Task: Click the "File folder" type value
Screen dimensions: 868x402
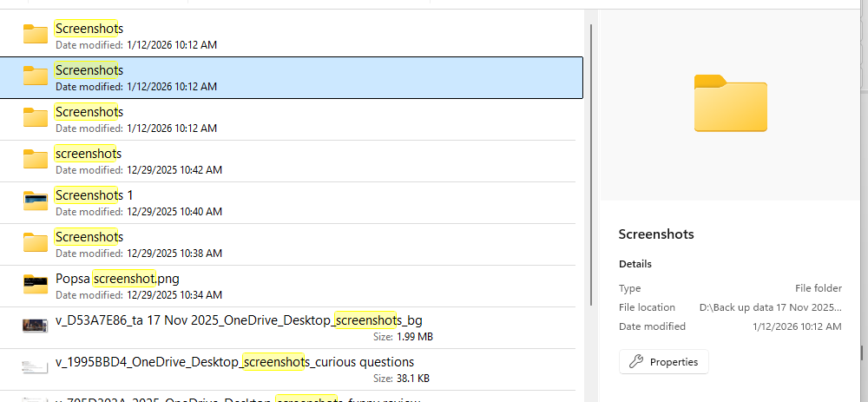Action: click(819, 288)
